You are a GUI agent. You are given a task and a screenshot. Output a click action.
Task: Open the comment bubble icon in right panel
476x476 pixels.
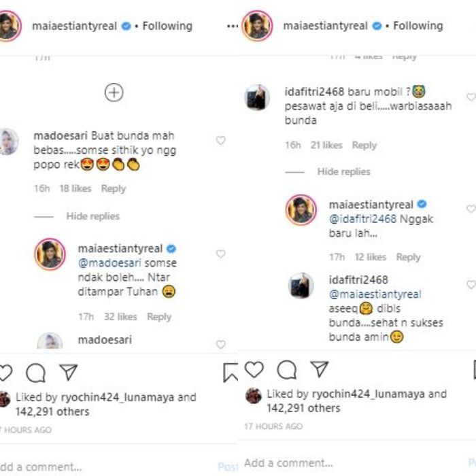pyautogui.click(x=287, y=369)
